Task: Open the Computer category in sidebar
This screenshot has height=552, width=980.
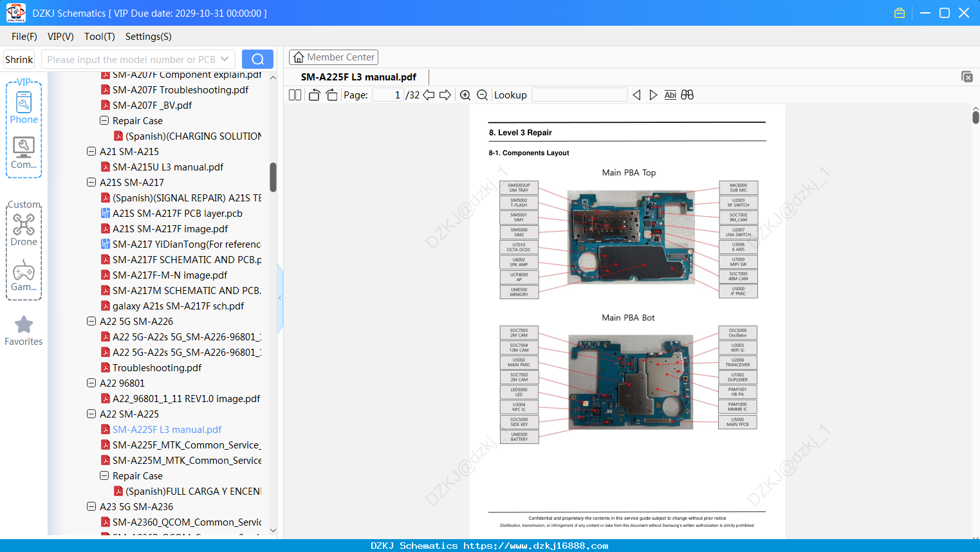Action: [24, 153]
